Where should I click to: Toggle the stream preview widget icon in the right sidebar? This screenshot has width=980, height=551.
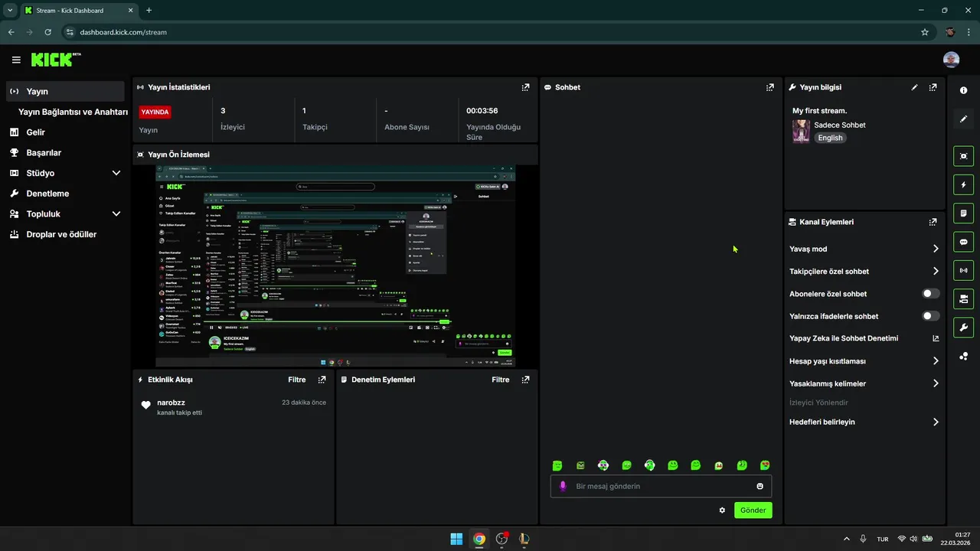click(964, 156)
